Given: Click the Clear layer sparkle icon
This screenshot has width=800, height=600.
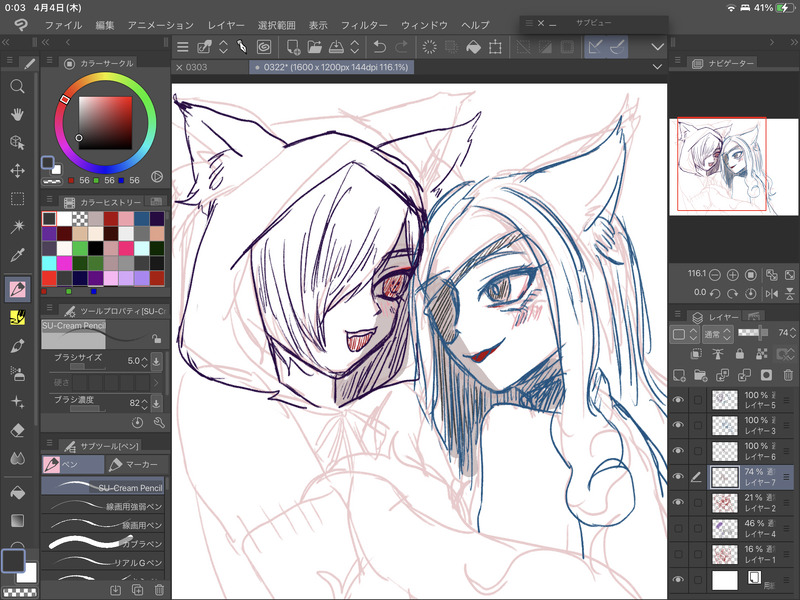Looking at the screenshot, I should tap(430, 47).
